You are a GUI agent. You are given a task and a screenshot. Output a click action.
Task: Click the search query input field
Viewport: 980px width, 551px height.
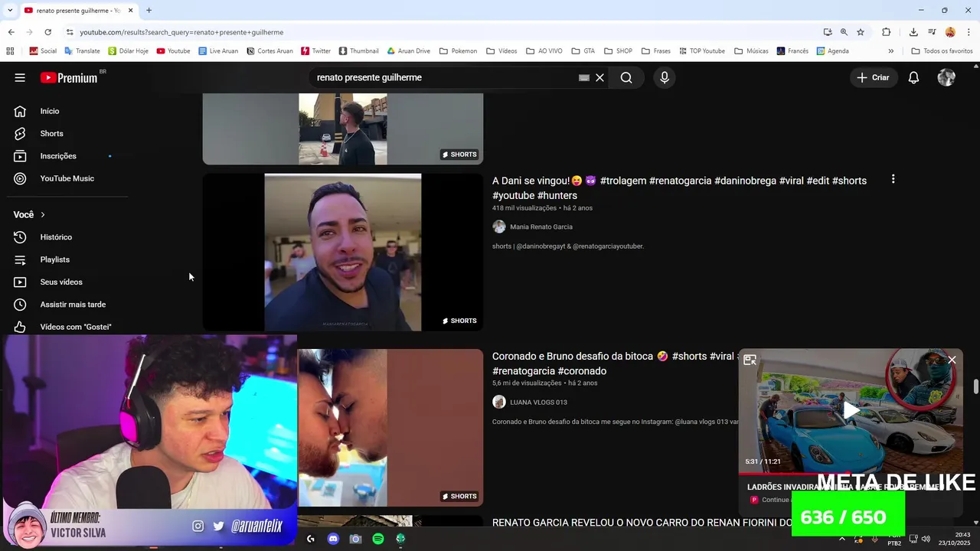pyautogui.click(x=444, y=77)
